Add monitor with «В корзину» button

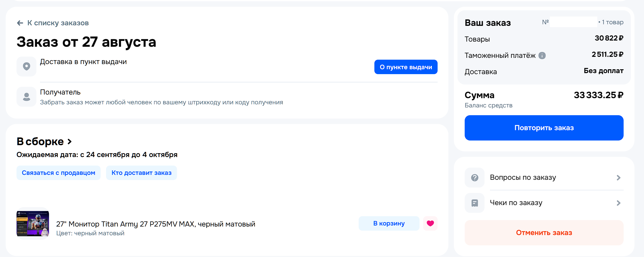[389, 223]
